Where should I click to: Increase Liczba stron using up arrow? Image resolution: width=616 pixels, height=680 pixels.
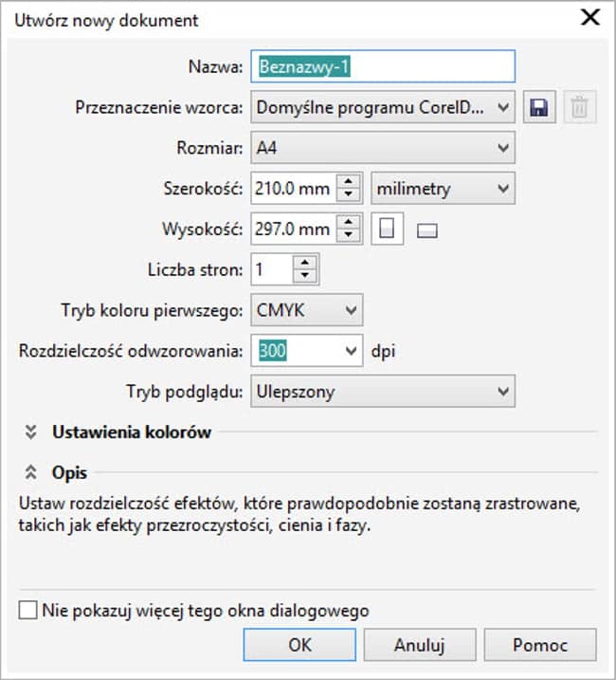click(x=304, y=263)
